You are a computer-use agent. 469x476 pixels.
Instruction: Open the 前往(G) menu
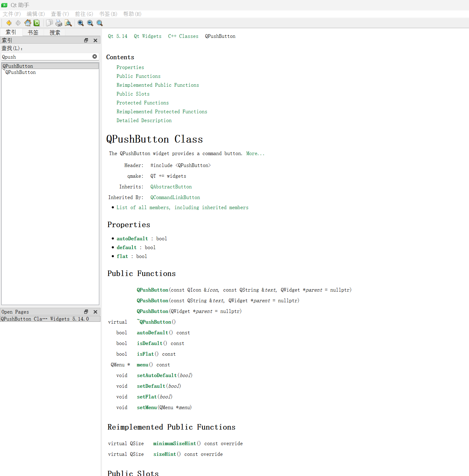pos(84,14)
